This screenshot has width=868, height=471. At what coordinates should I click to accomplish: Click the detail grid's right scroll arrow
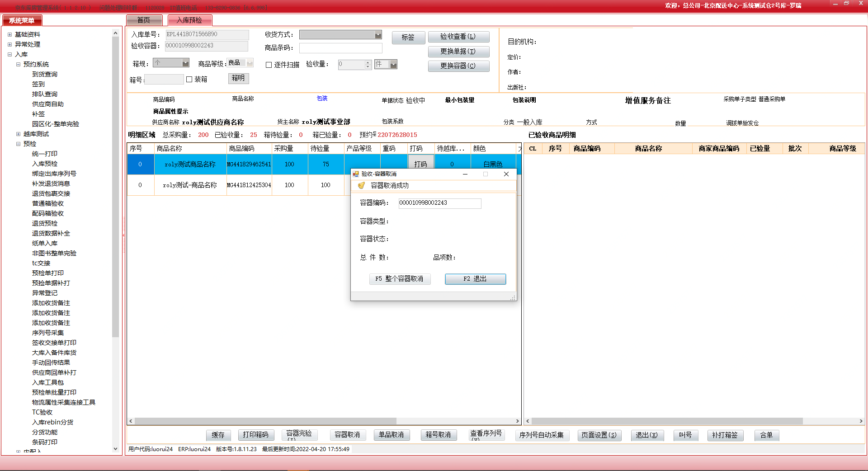click(518, 421)
